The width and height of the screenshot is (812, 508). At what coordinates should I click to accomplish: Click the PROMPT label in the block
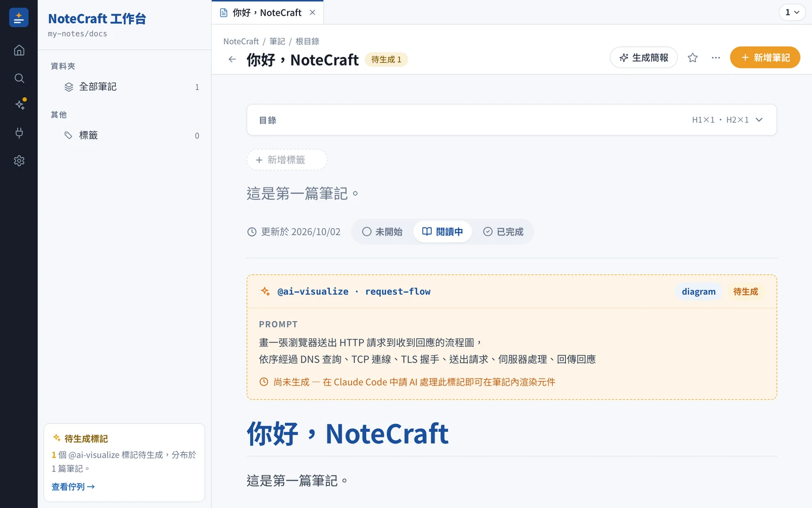pos(278,324)
